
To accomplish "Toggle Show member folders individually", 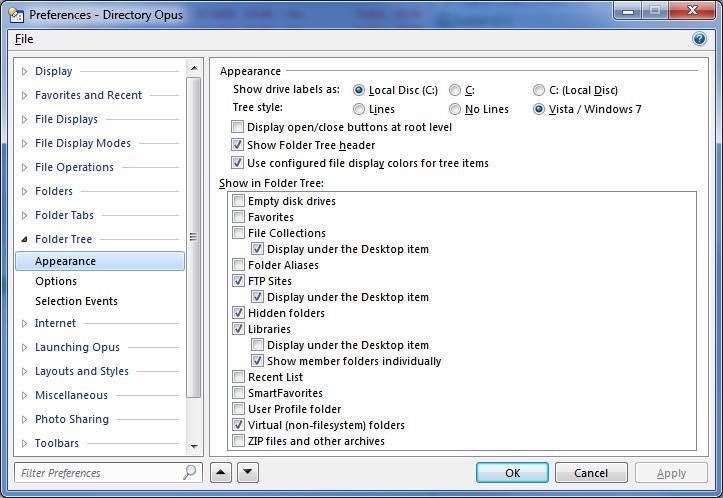I will coord(257,361).
